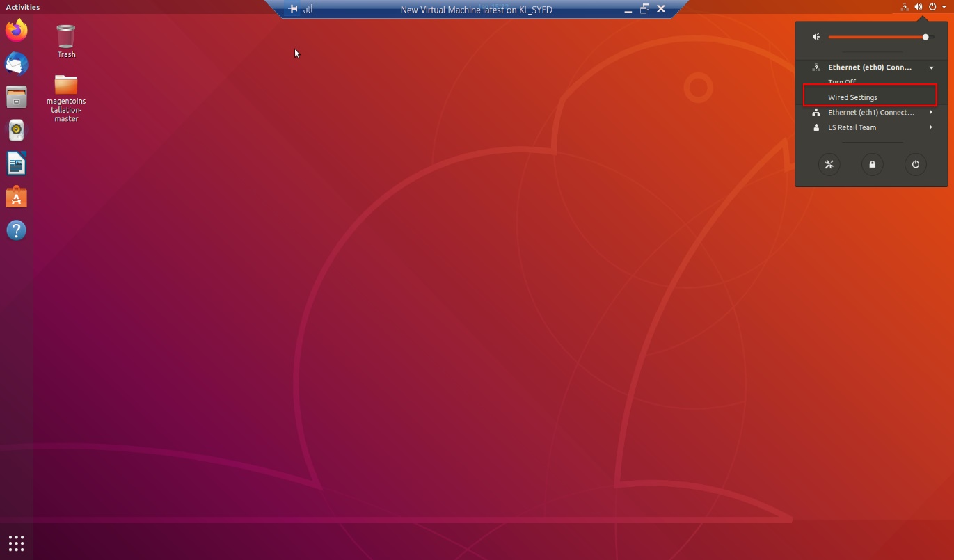Expand the Ethernet (eth1) submenu

coord(871,112)
